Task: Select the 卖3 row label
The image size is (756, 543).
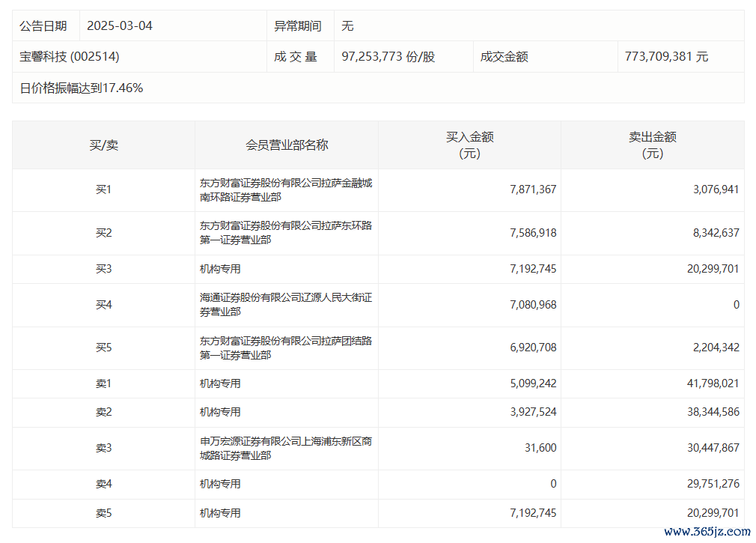Action: (x=103, y=449)
